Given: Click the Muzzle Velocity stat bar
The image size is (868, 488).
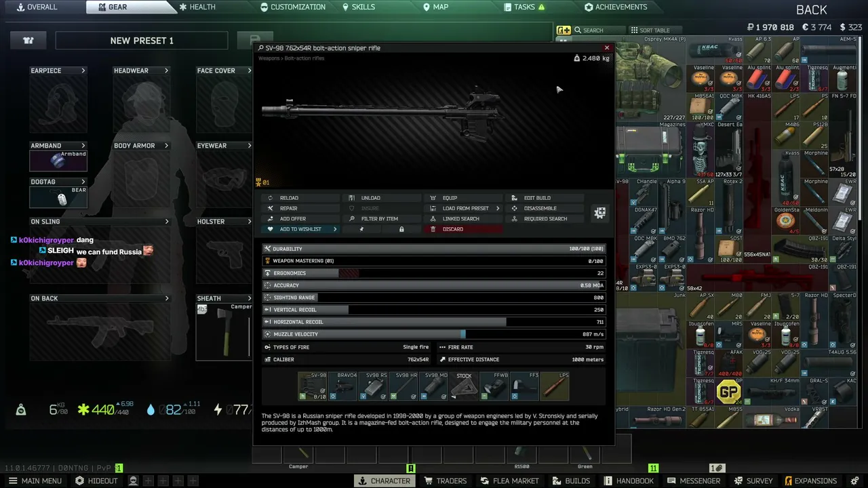Looking at the screenshot, I should coord(433,334).
